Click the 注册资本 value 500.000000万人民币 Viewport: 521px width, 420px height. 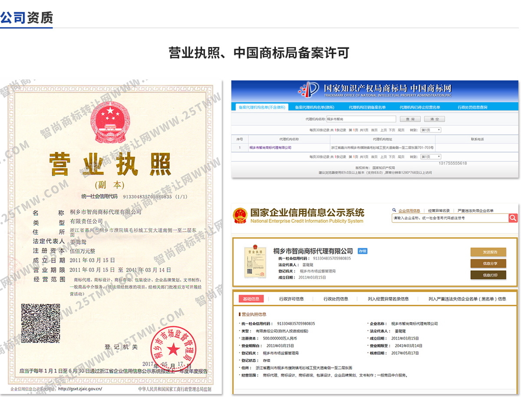280,338
